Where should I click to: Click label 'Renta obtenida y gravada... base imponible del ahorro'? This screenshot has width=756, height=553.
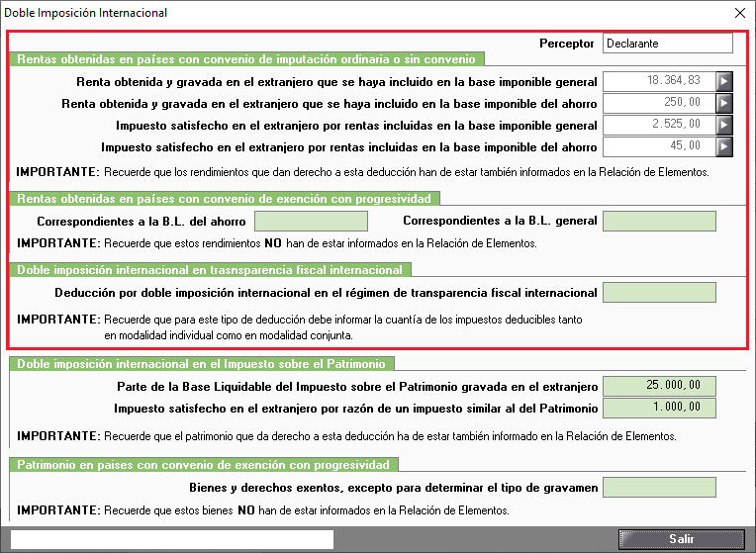pos(330,104)
